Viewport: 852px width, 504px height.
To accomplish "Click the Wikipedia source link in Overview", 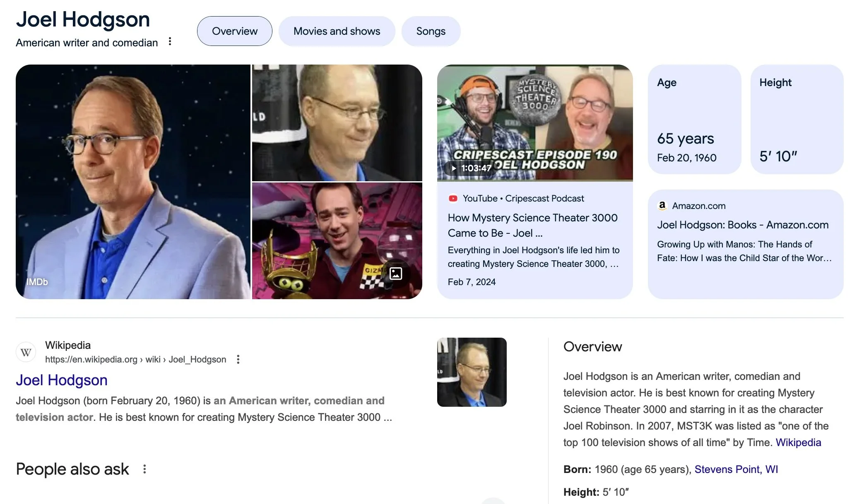I will tap(798, 442).
